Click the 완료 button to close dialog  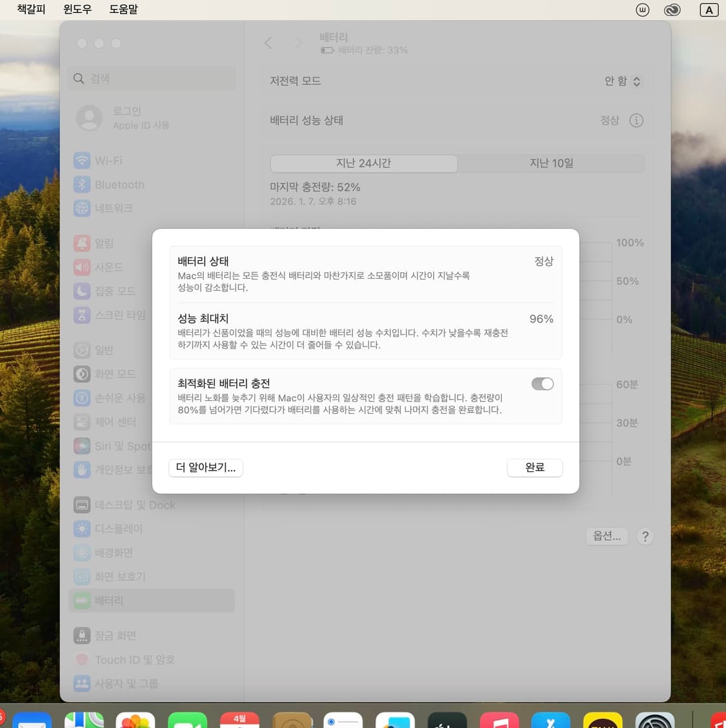click(x=535, y=467)
